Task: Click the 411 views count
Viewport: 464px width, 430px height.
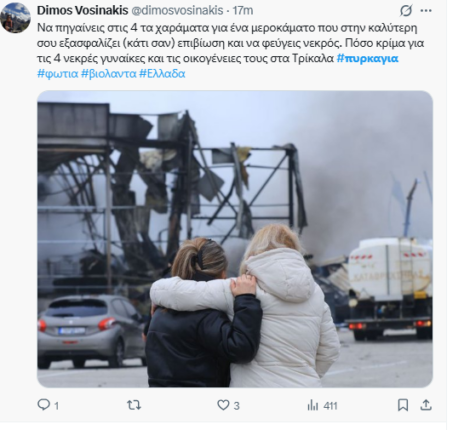Action: pos(330,406)
